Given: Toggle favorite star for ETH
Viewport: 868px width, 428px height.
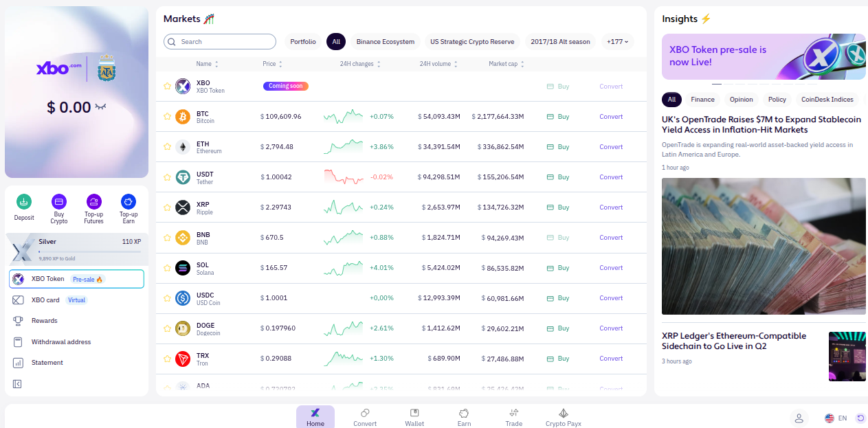Looking at the screenshot, I should [167, 147].
